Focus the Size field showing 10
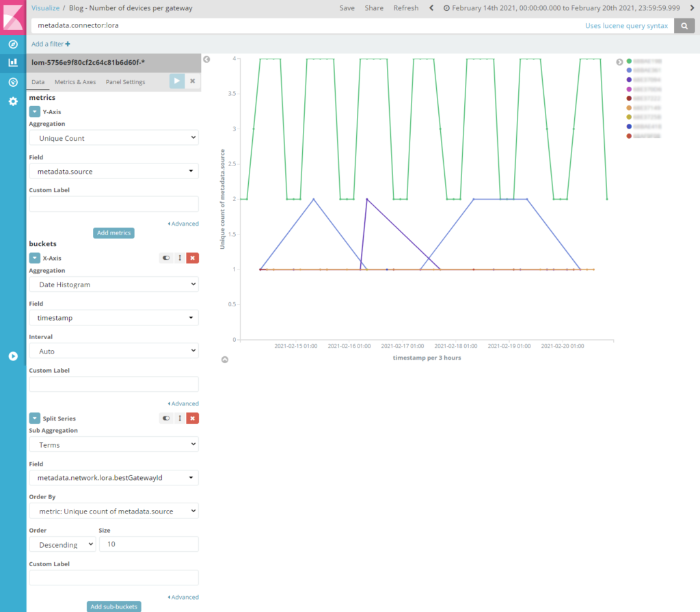The height and width of the screenshot is (612, 700). (148, 544)
